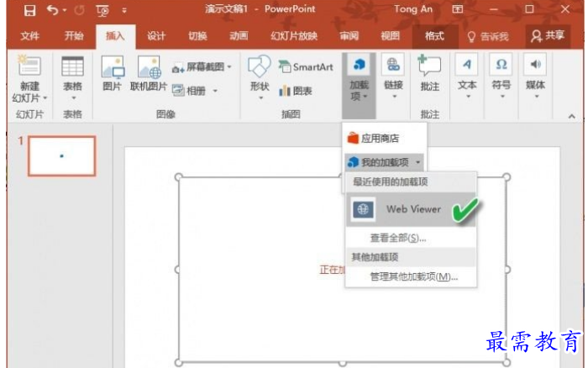588x368 pixels.
Task: Click the Redo icon in title bar
Action: tap(79, 10)
